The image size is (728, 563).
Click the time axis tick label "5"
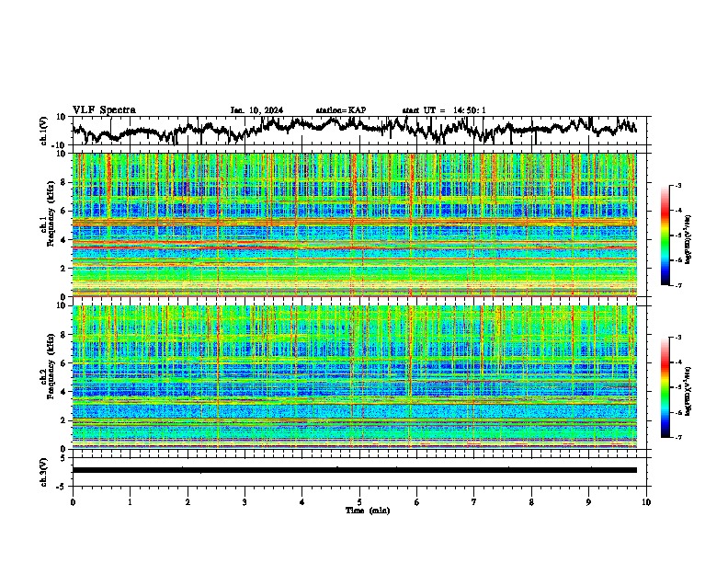click(359, 502)
